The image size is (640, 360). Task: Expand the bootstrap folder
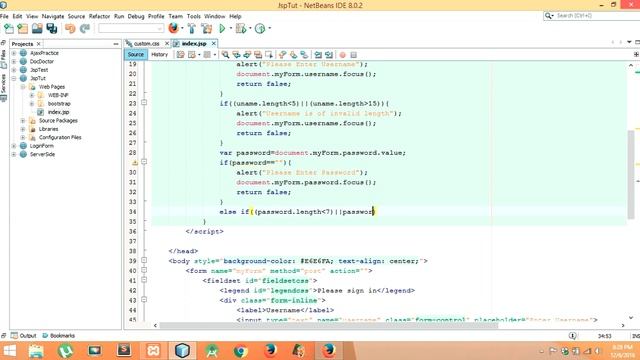32,104
